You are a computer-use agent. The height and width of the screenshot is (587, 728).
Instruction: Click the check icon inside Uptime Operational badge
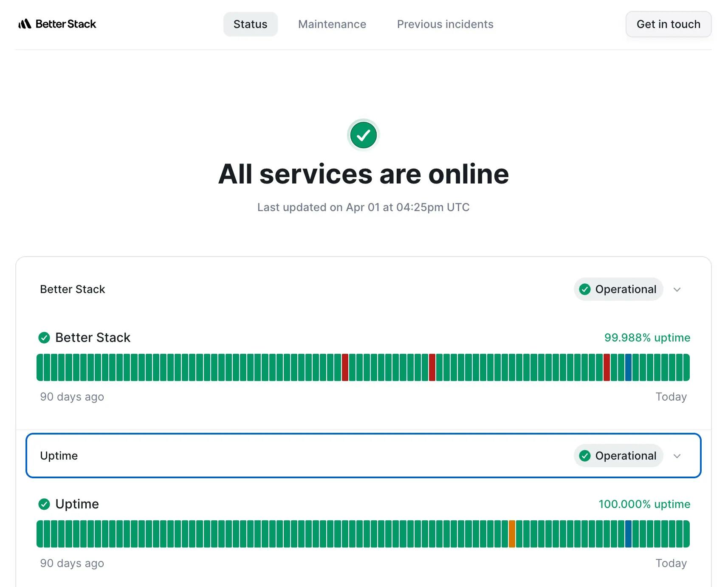[585, 456]
